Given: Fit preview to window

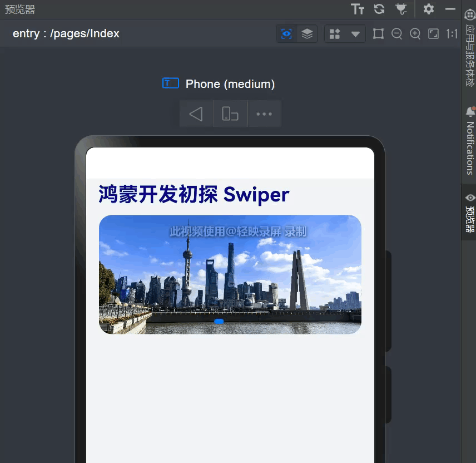Looking at the screenshot, I should coord(433,34).
